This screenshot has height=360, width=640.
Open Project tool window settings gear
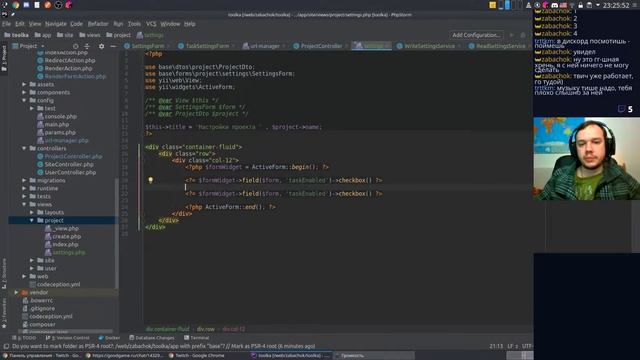101,46
